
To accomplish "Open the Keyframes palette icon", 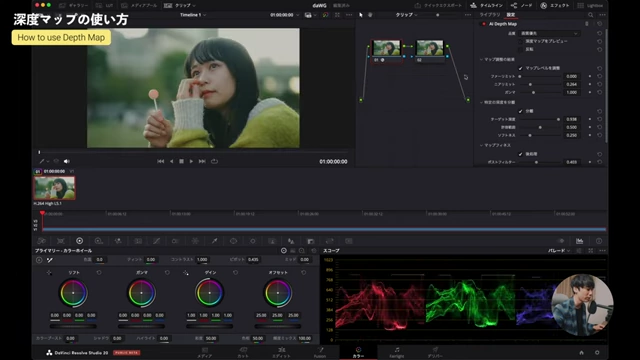I will 561,241.
